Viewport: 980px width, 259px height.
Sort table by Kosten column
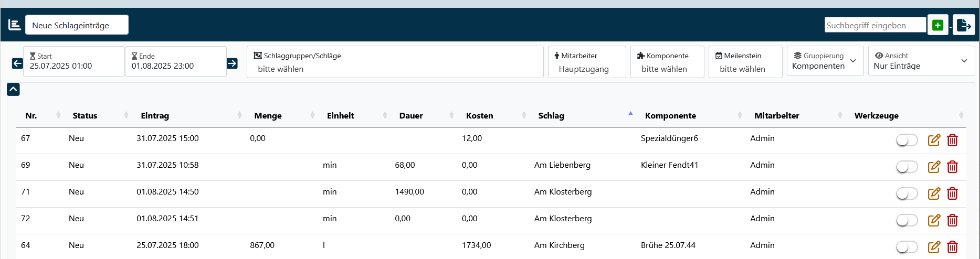click(479, 116)
